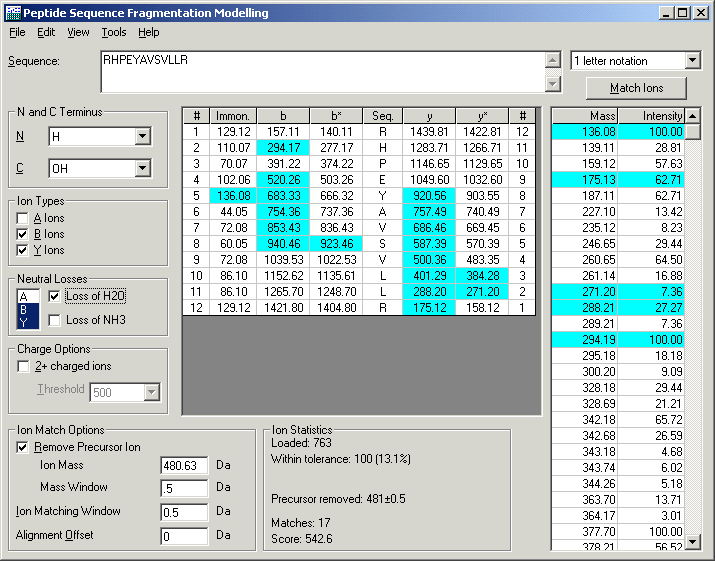715x561 pixels.
Task: Select A in the Neutral Losses list
Action: coord(28,296)
